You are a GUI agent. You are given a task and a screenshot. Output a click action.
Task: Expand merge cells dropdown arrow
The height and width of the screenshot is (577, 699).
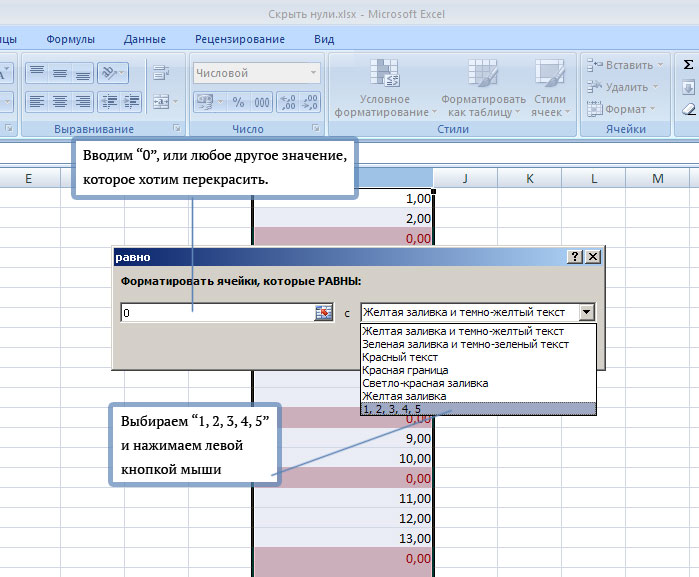[175, 102]
